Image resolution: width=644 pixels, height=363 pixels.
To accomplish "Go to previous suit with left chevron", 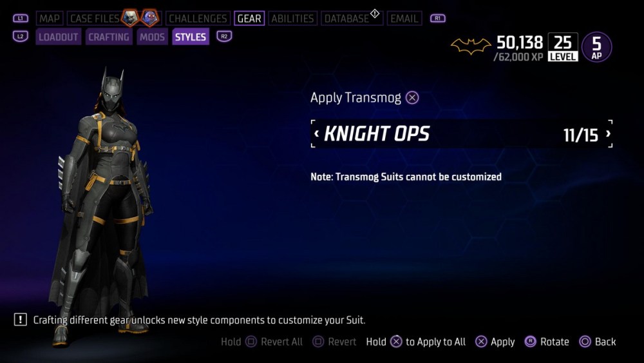I will click(x=316, y=133).
